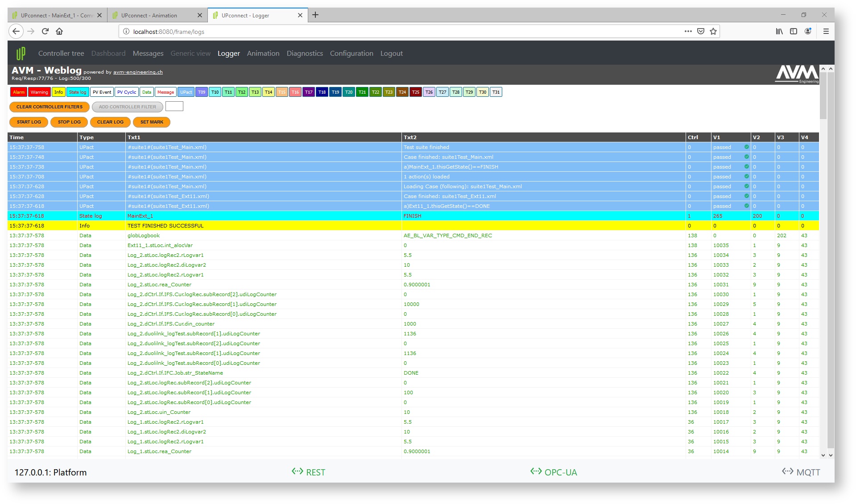Open the Firefox library icon

click(x=779, y=31)
